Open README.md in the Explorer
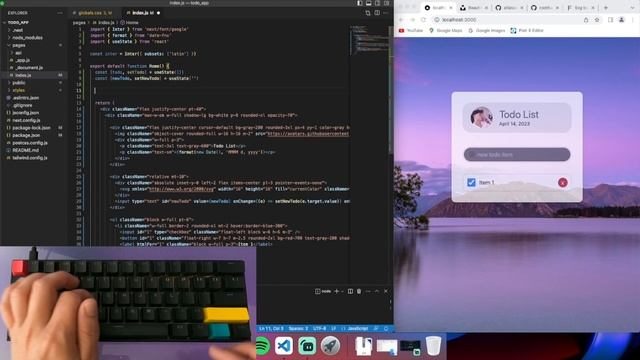The image size is (640, 360). (25, 150)
